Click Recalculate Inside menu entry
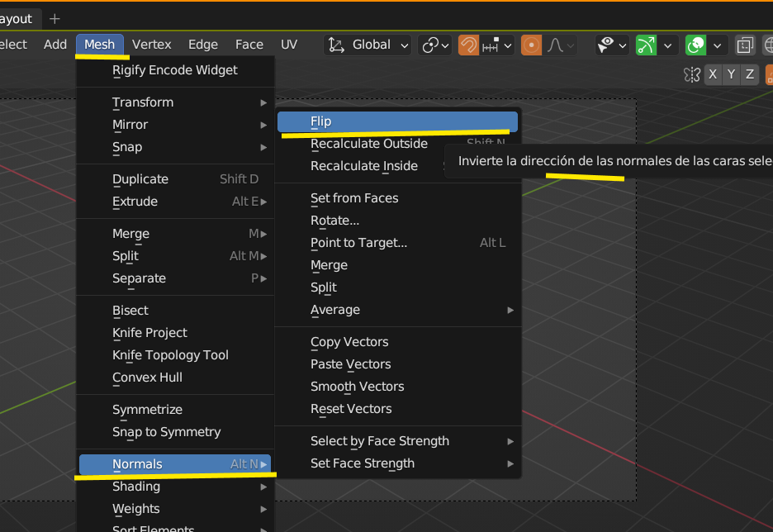This screenshot has height=532, width=773. coord(364,166)
